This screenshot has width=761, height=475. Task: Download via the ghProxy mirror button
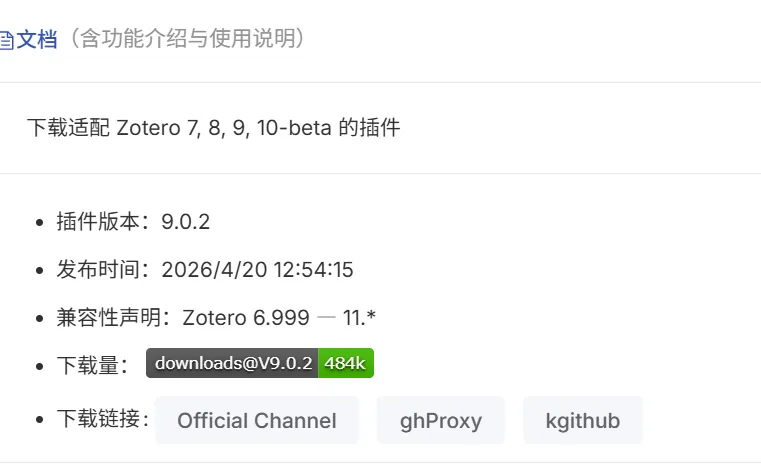(441, 420)
